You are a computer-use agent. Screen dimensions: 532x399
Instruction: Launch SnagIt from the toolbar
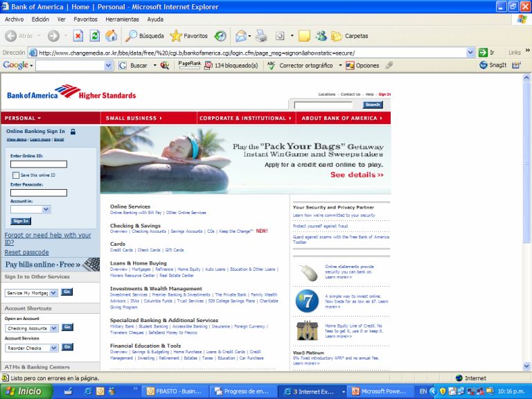(493, 65)
